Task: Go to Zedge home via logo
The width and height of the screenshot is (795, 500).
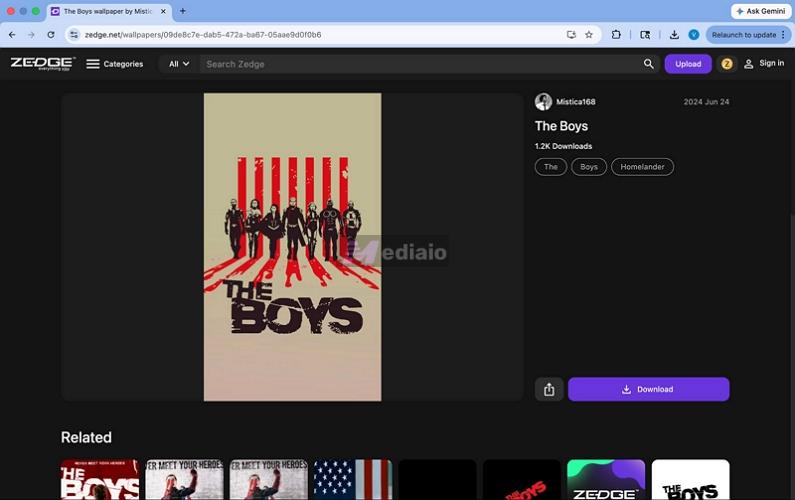Action: [43, 63]
